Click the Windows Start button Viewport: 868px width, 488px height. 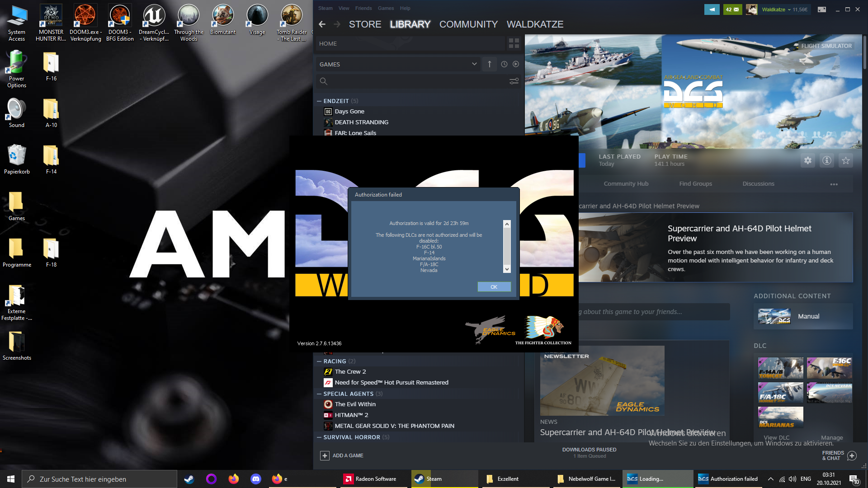click(x=11, y=479)
